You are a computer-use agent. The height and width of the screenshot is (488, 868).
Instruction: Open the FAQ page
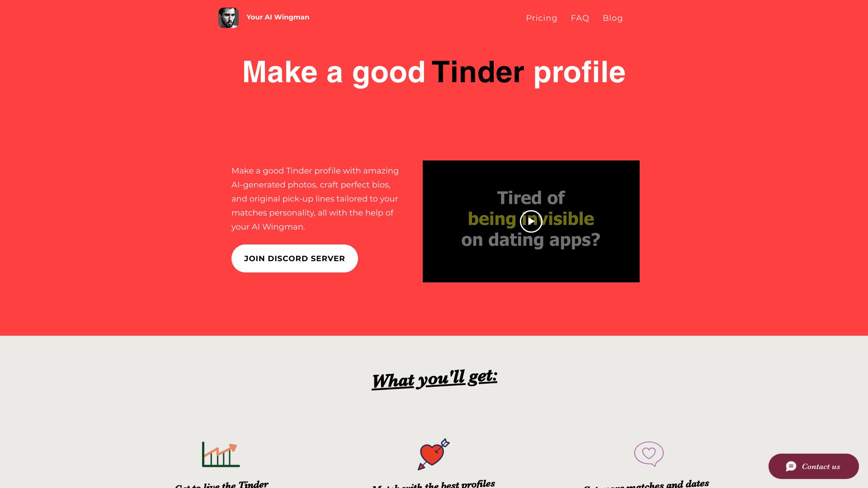(x=580, y=17)
